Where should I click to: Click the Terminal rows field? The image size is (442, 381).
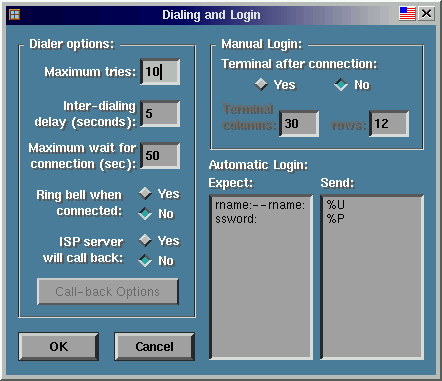click(x=389, y=124)
